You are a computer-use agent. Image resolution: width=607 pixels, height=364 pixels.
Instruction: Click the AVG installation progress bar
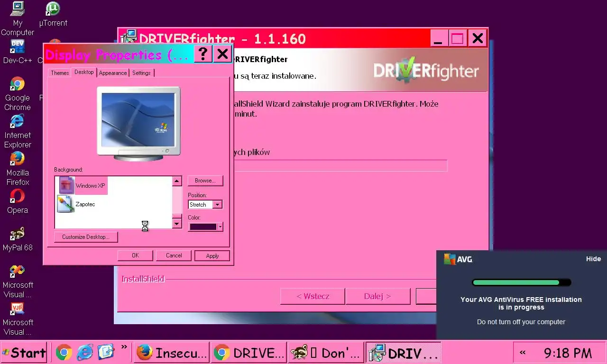pos(521,282)
